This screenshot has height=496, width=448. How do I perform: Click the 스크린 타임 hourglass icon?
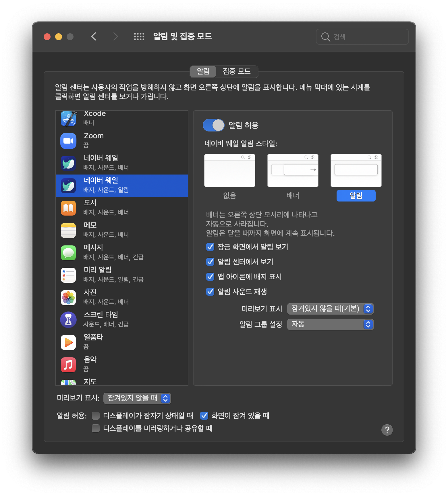[x=68, y=320]
